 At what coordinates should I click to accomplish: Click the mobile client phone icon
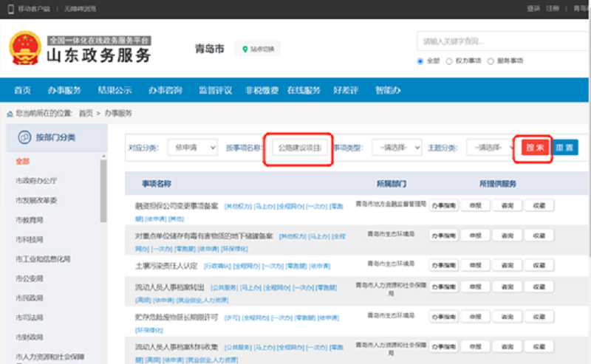click(x=11, y=9)
